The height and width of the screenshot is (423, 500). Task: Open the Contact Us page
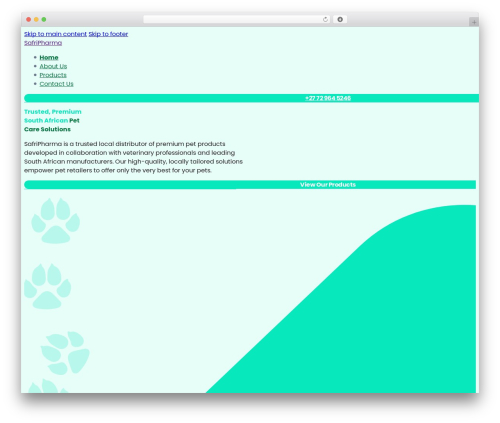[56, 84]
